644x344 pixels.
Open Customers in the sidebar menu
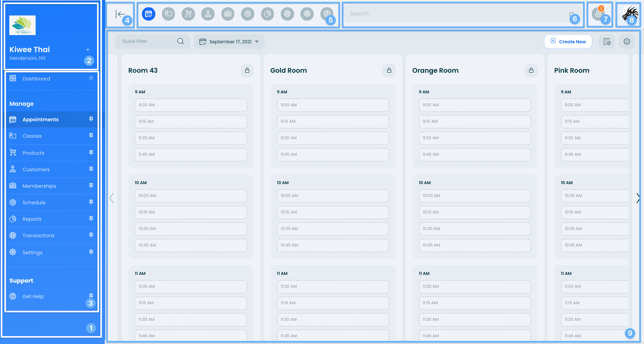[36, 169]
